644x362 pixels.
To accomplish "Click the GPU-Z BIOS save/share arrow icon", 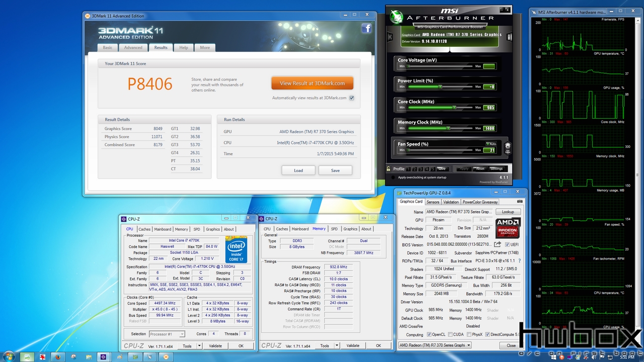I will [x=498, y=245].
